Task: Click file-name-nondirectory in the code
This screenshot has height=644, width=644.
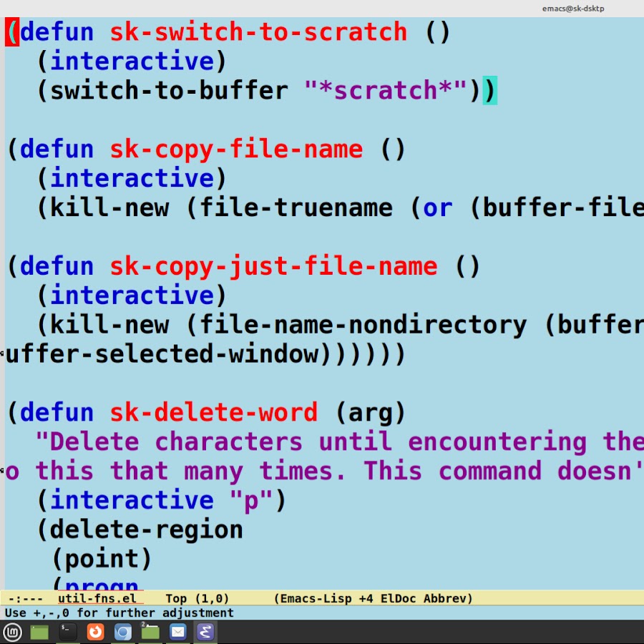Action: [363, 326]
